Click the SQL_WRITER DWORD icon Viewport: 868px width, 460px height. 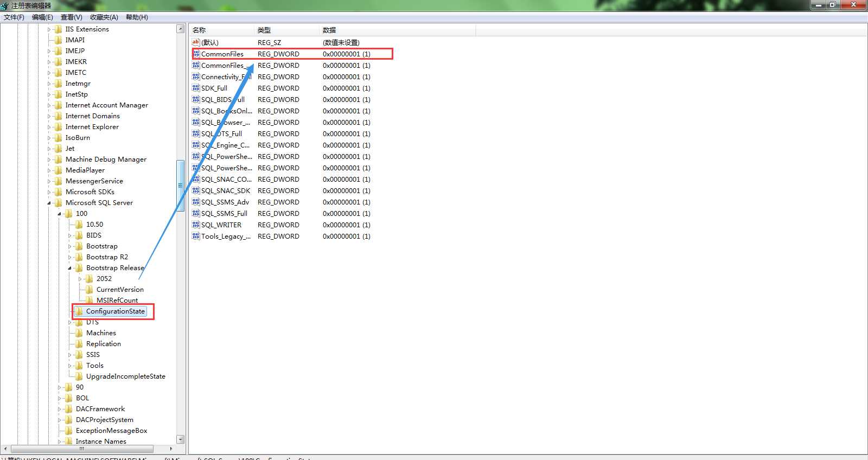pyautogui.click(x=196, y=225)
